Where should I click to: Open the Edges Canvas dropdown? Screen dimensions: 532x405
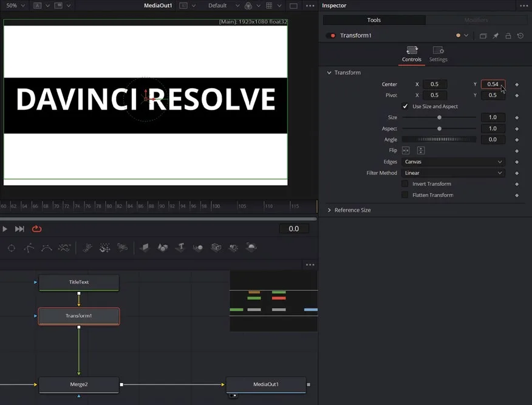point(453,162)
